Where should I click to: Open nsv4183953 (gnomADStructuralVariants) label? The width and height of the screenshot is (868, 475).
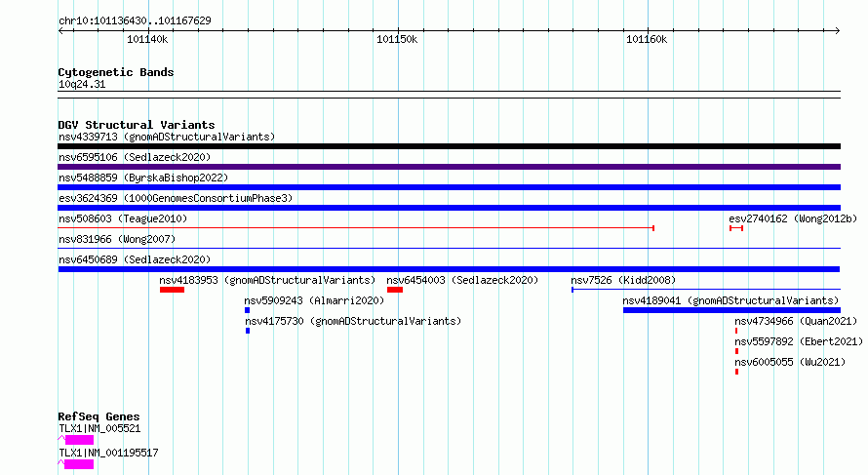pos(267,280)
